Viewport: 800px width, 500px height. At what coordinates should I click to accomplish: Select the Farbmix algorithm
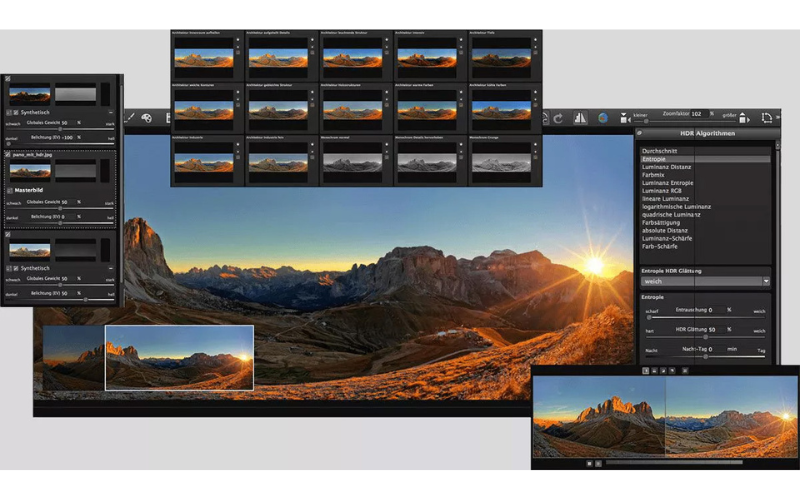705,175
